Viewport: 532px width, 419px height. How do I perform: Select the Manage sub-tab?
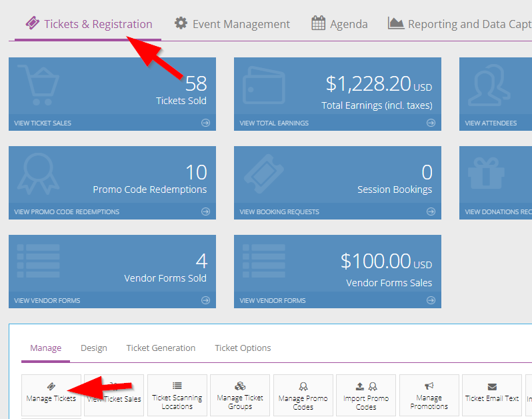46,348
